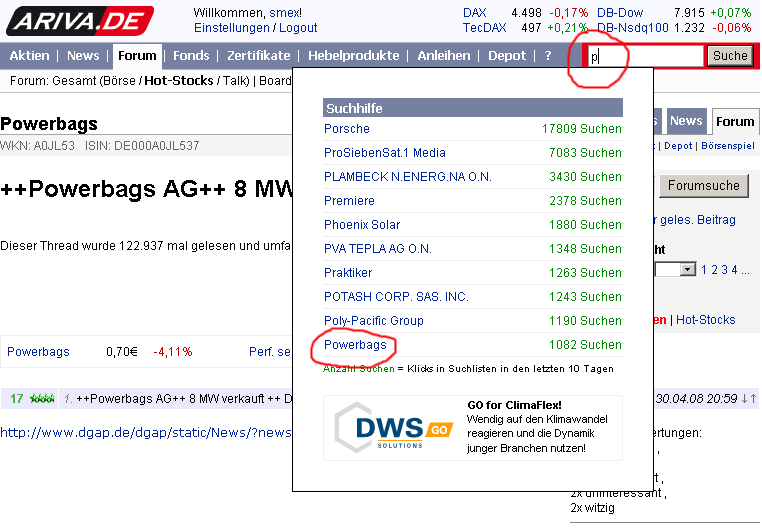This screenshot has width=762, height=529.
Task: Click the down arrow beside 30.04.08 20:59
Action: point(744,399)
